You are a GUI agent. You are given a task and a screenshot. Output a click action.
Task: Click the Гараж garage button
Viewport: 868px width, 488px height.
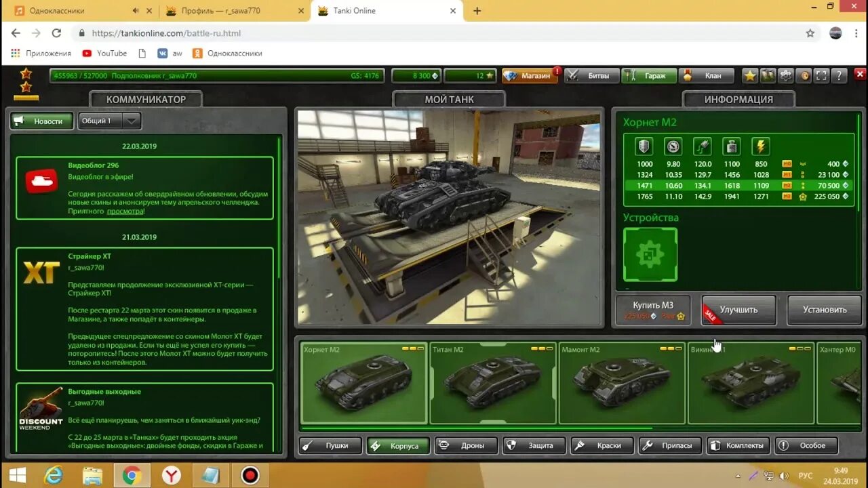(649, 75)
